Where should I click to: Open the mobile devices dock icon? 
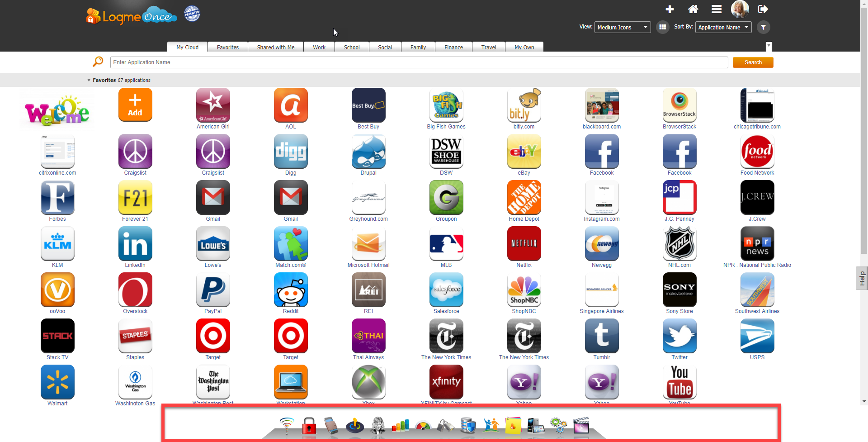tap(536, 426)
